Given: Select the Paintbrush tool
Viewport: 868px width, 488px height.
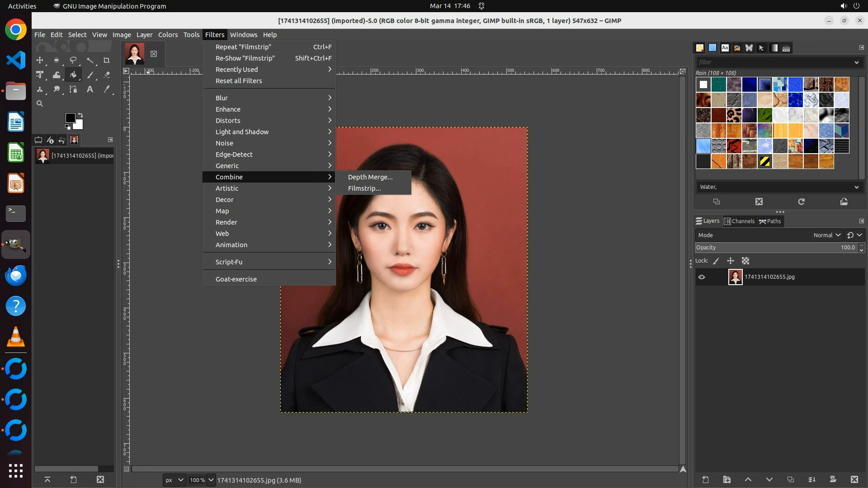Looking at the screenshot, I should [90, 75].
